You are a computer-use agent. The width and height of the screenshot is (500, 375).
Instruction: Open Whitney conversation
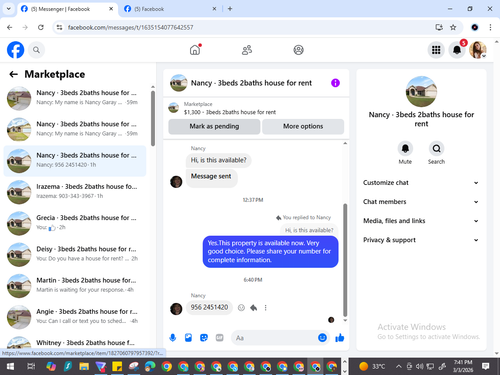[x=75, y=342]
